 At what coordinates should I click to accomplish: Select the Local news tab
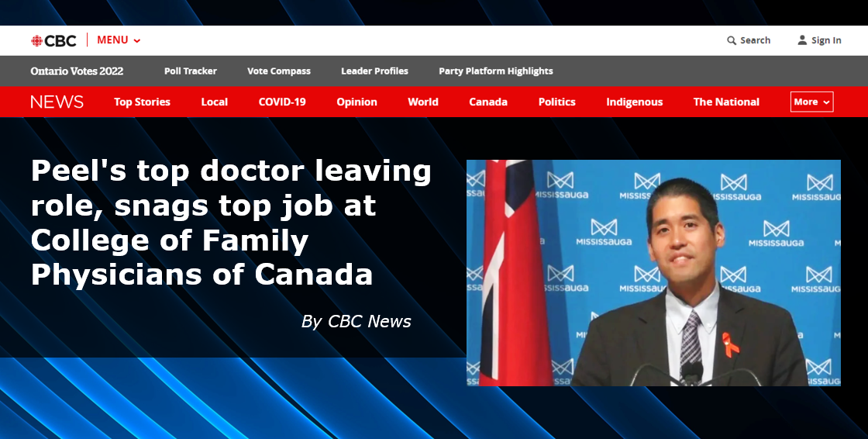click(214, 102)
